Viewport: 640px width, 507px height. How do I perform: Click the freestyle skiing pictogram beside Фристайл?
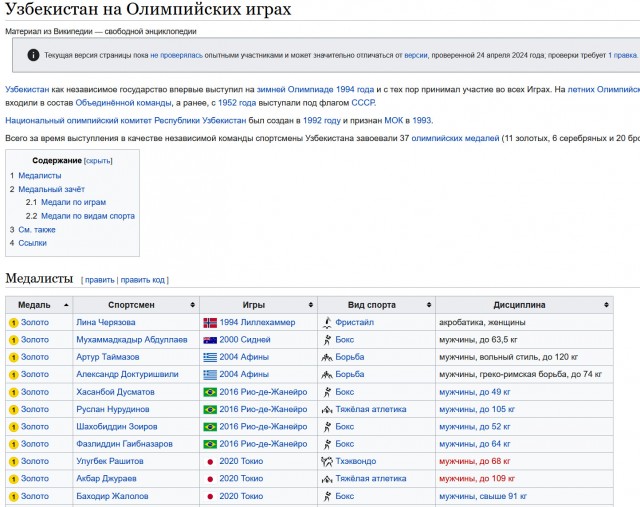(x=327, y=322)
